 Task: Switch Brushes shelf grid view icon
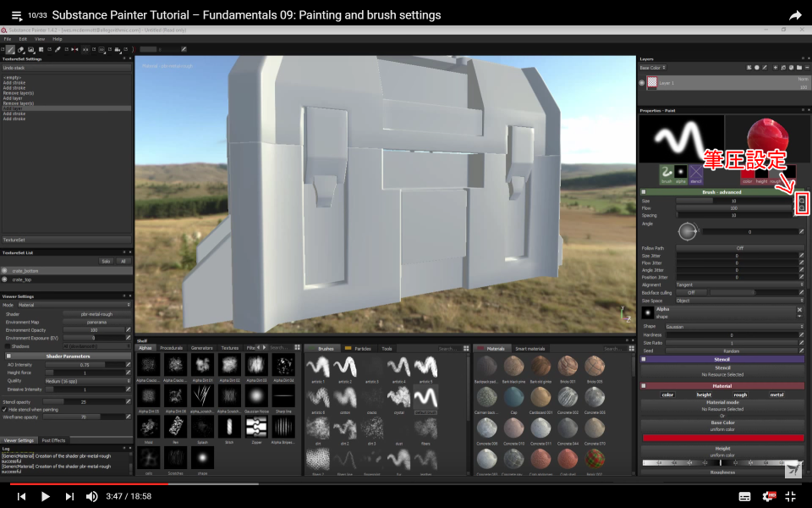pos(466,348)
